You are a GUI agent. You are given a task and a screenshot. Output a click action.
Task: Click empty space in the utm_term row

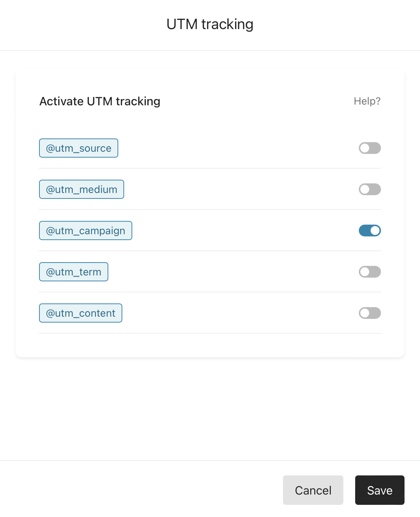pos(234,272)
